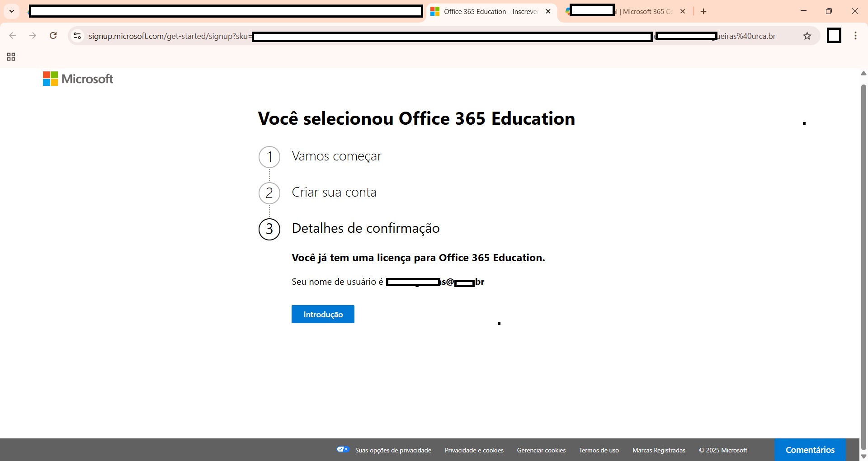Toggle the privacy choices icon in footer

tap(343, 449)
